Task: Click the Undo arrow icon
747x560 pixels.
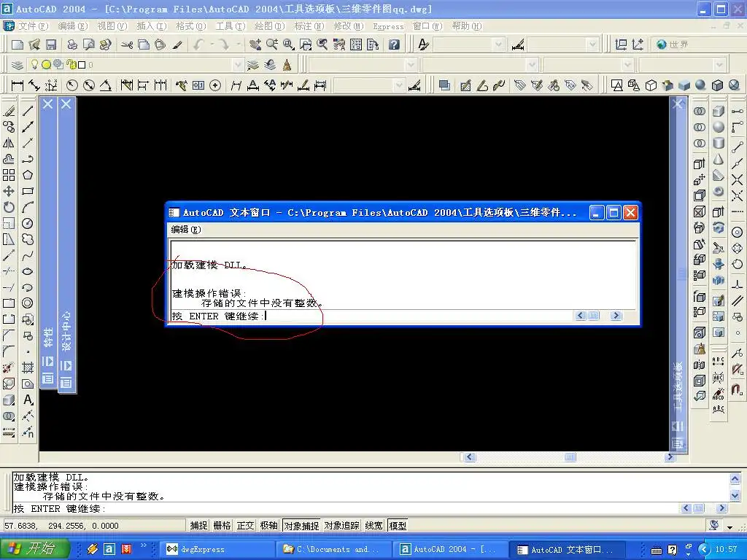Action: 198,44
